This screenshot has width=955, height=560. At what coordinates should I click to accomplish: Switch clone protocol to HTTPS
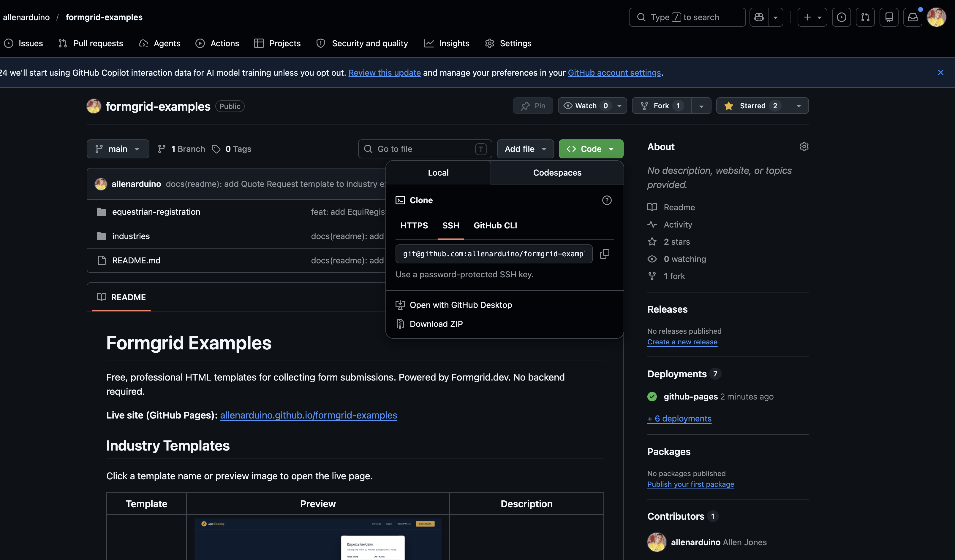tap(414, 226)
